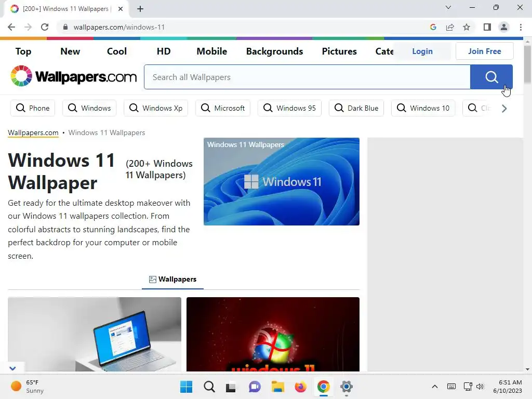Open the New menu item
532x399 pixels.
70,51
